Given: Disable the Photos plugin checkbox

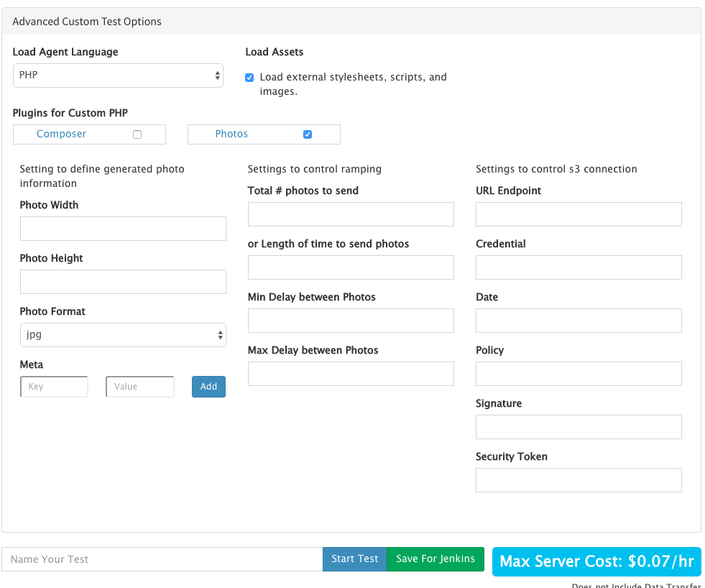Looking at the screenshot, I should [308, 134].
